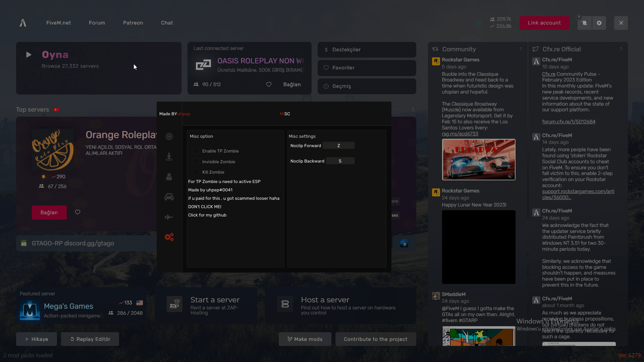Toggle the Invisible Zombie checkbox
The width and height of the screenshot is (644, 362).
coord(196,162)
